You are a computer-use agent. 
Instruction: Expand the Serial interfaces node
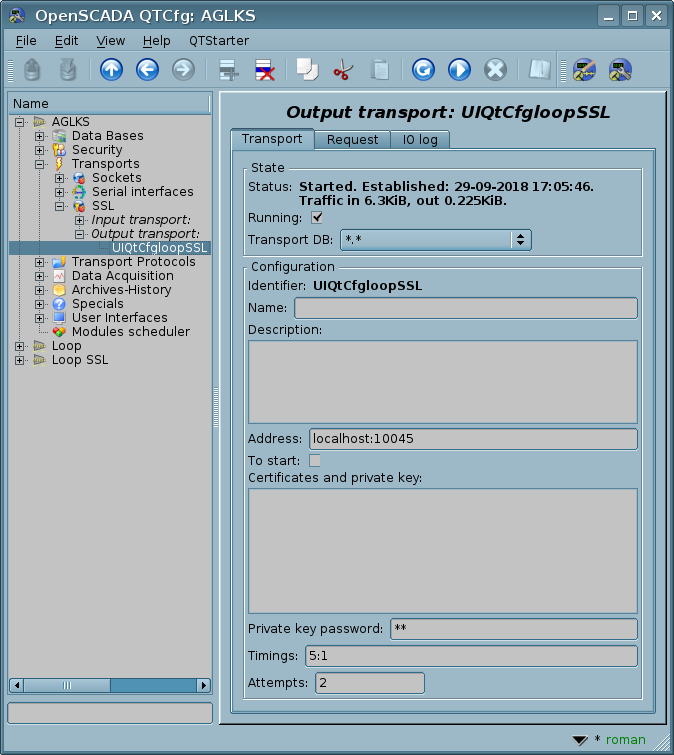(59, 192)
